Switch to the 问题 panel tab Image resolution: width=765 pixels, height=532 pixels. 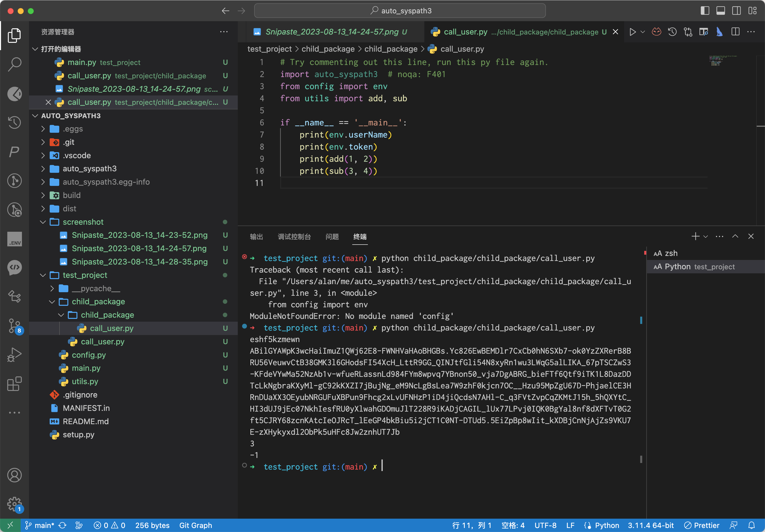pos(332,237)
